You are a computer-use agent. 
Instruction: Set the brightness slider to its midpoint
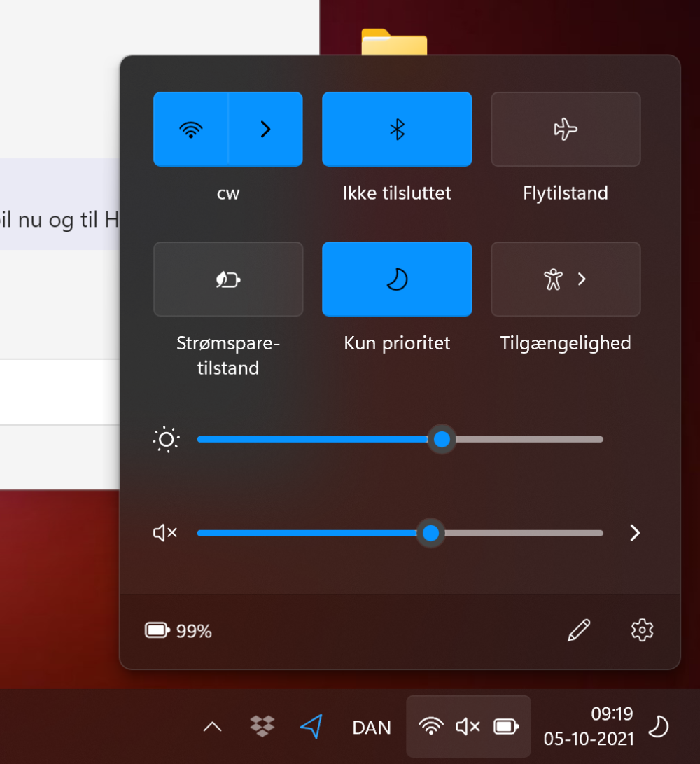pyautogui.click(x=400, y=440)
